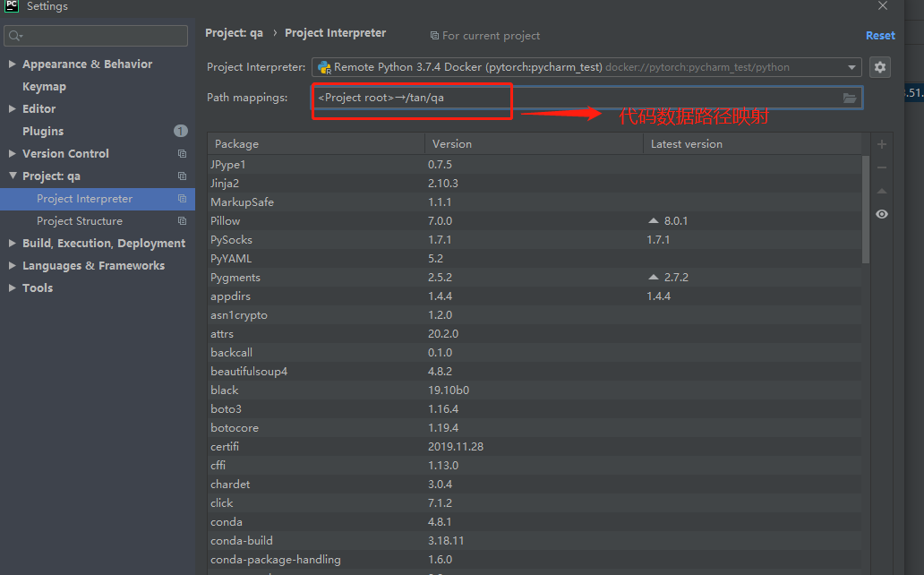Expand the Appearance & Behavior section
Image resolution: width=924 pixels, height=575 pixels.
[x=12, y=64]
